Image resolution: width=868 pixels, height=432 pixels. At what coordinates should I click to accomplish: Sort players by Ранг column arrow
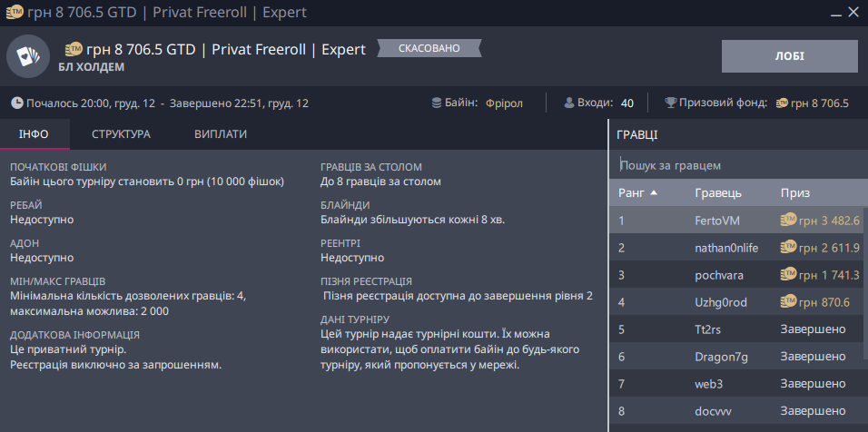click(x=654, y=193)
